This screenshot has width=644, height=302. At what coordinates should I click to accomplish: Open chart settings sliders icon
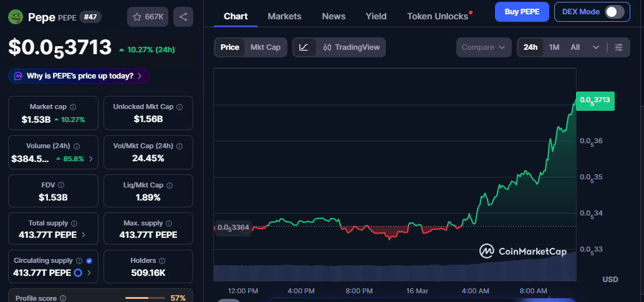(x=618, y=47)
